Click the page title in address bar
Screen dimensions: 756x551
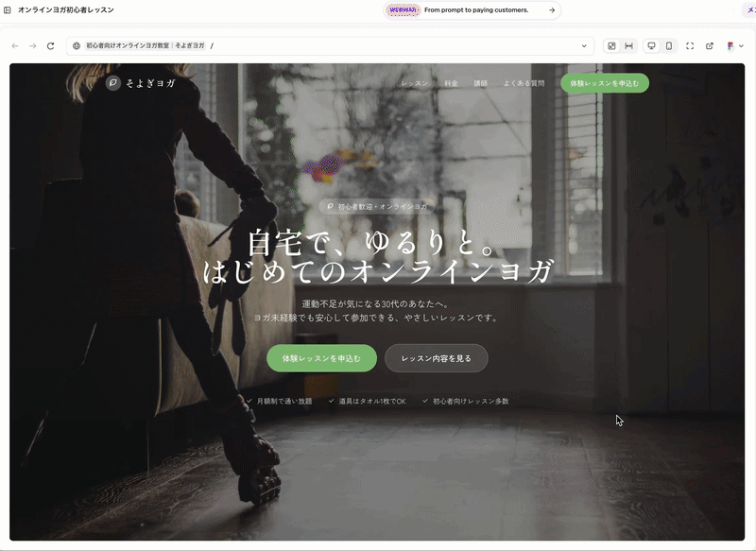pos(146,45)
